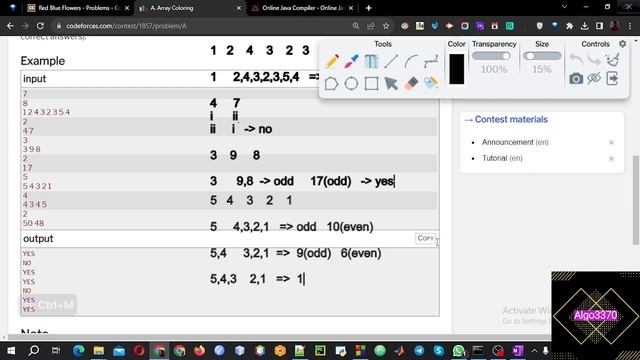Open Windows Start menu
This screenshot has height=360, width=640.
pyautogui.click(x=11, y=351)
